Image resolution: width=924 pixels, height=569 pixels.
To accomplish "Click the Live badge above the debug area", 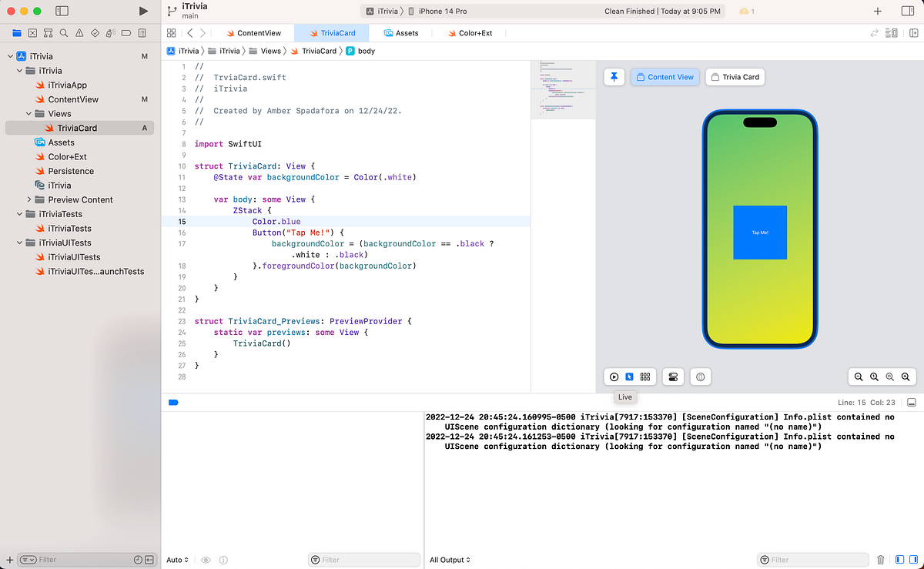I will 624,397.
